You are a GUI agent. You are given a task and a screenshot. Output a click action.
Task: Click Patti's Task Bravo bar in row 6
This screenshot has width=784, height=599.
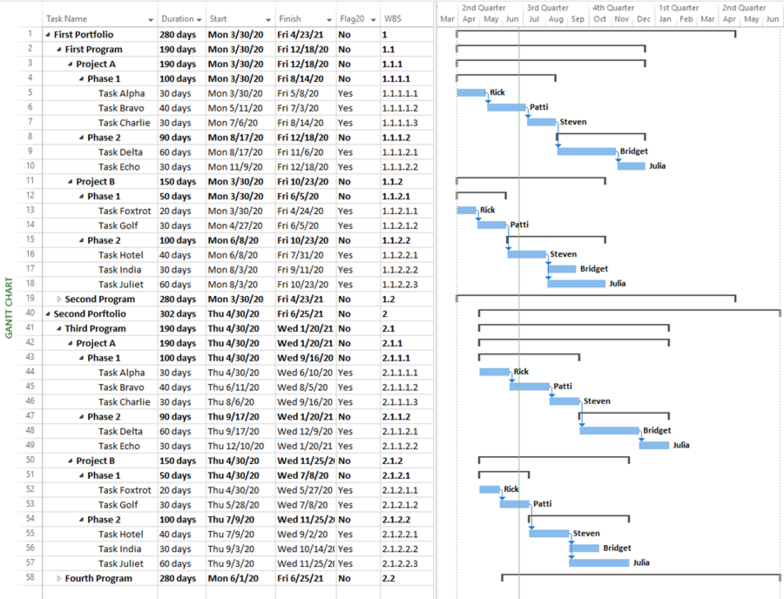pyautogui.click(x=506, y=107)
